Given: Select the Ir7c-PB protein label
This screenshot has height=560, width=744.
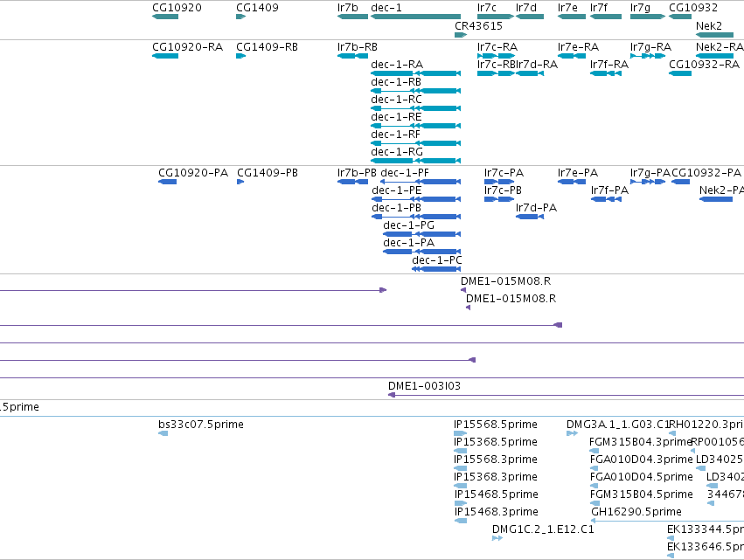Looking at the screenshot, I should 503,190.
